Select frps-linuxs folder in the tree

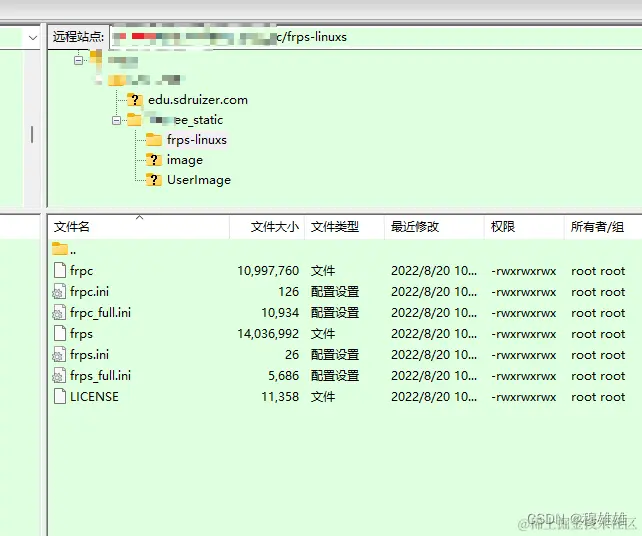(x=197, y=140)
